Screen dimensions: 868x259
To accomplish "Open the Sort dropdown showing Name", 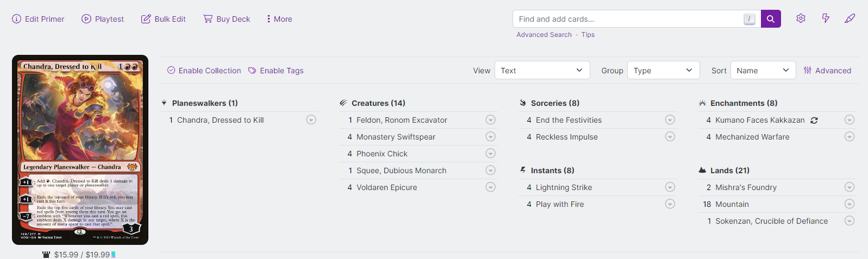I will coord(763,71).
